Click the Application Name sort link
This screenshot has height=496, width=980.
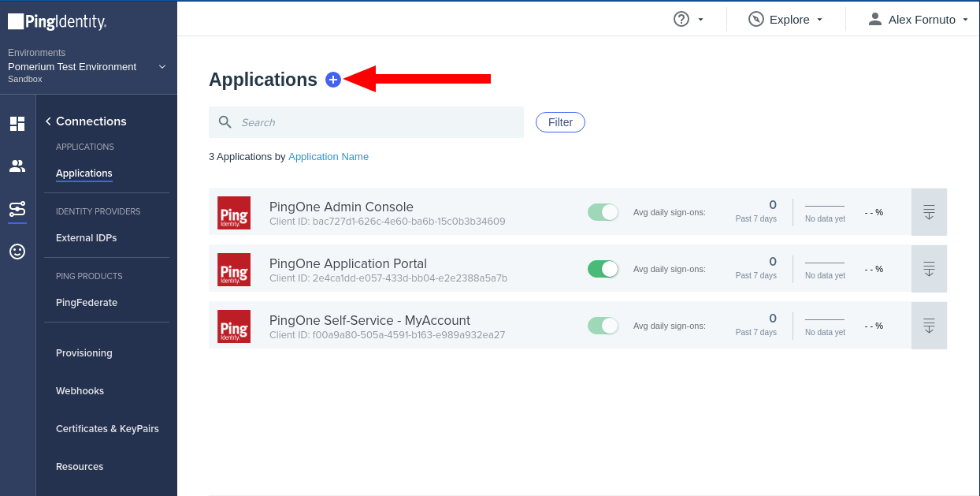[x=329, y=157]
